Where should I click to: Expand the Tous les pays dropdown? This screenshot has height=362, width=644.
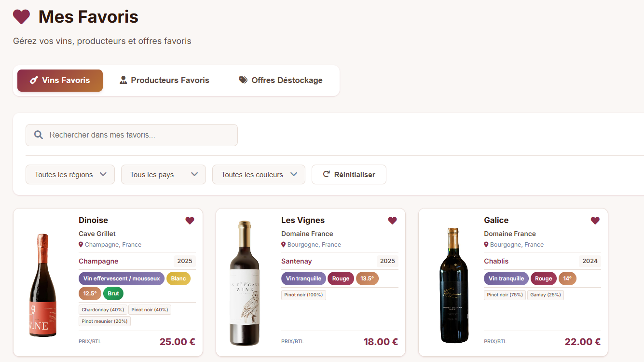[x=163, y=175]
